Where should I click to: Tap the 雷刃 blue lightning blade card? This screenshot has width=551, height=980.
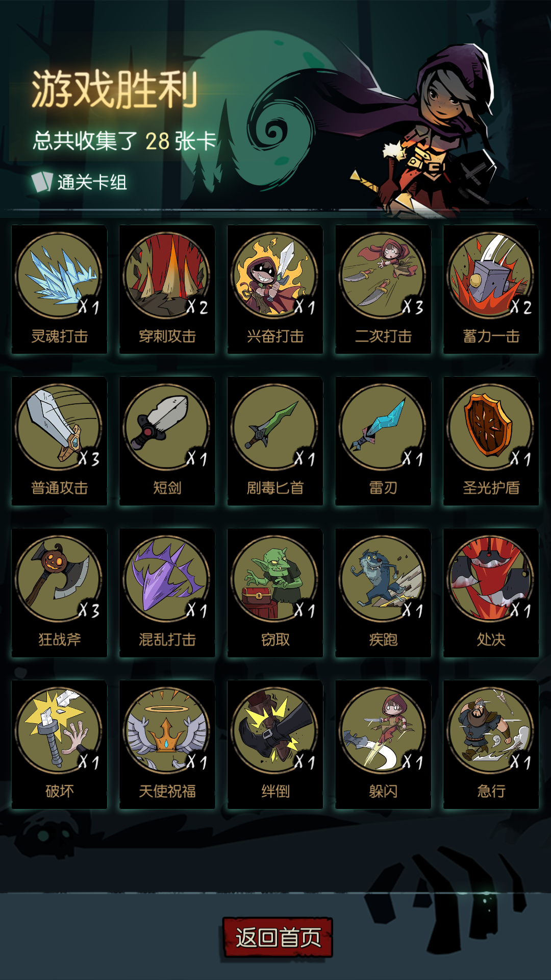pos(383,441)
